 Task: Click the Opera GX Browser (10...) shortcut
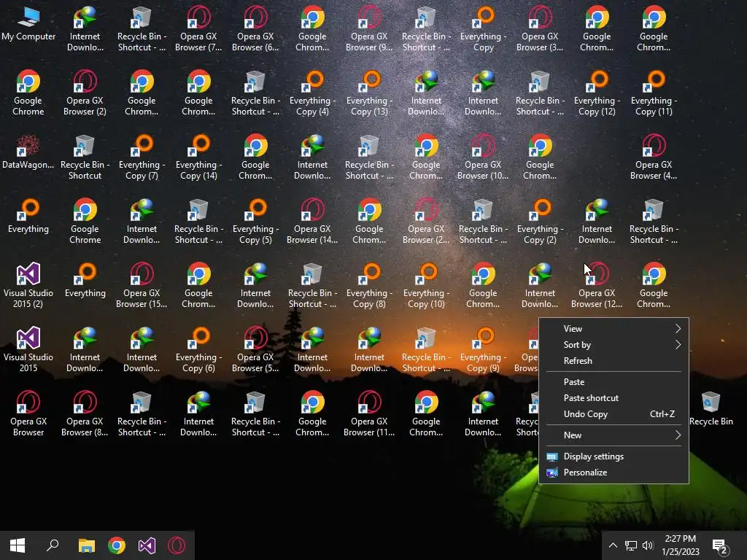pos(483,157)
